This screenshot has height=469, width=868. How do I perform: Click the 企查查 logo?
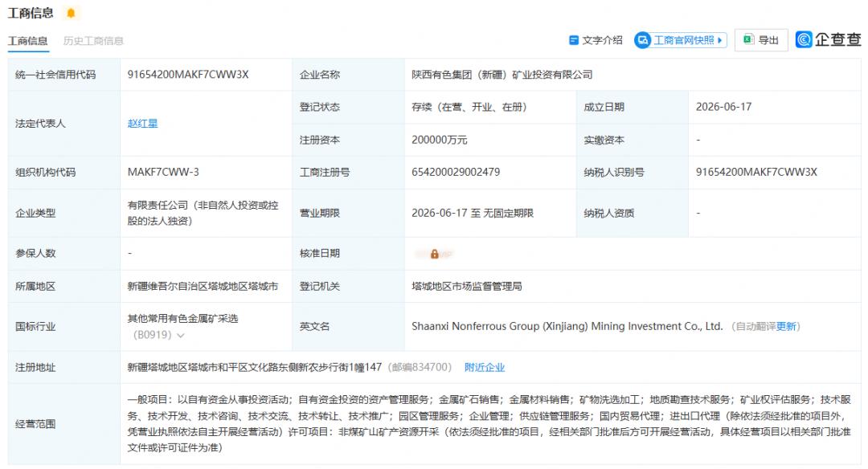tap(829, 39)
